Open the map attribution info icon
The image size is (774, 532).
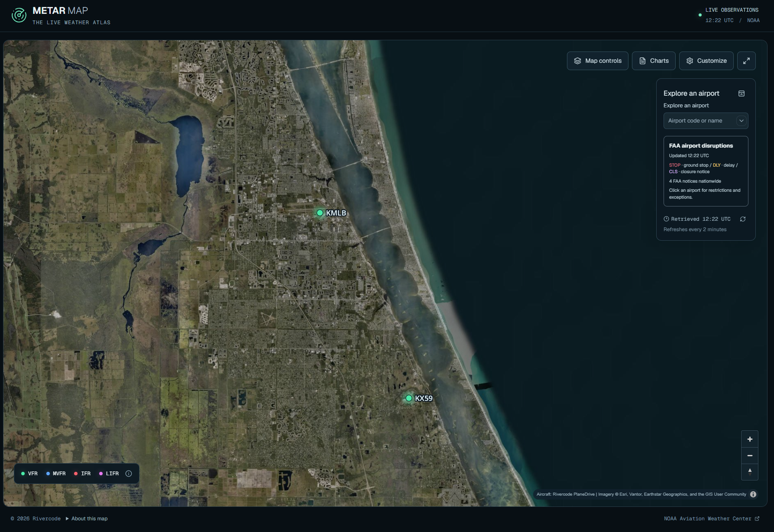[753, 494]
